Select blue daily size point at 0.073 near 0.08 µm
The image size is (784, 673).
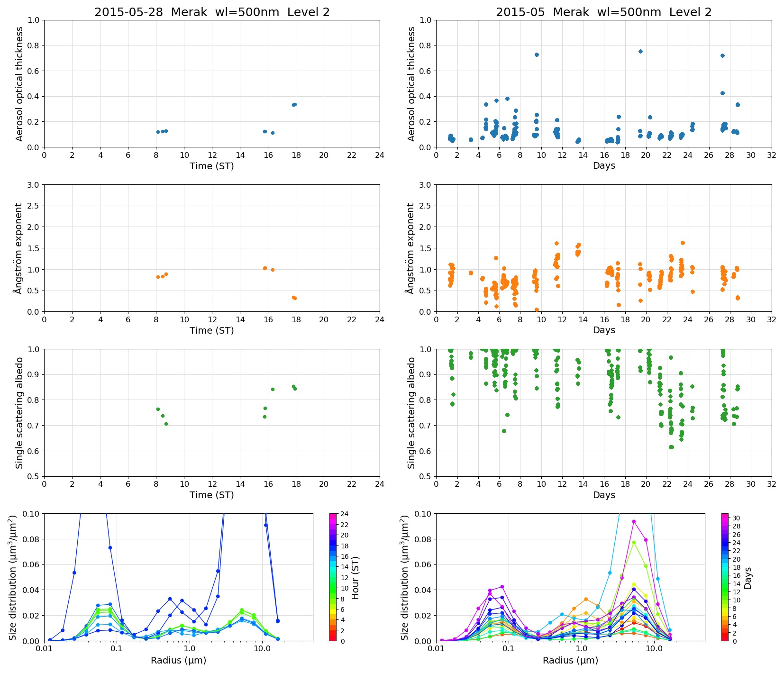point(110,547)
